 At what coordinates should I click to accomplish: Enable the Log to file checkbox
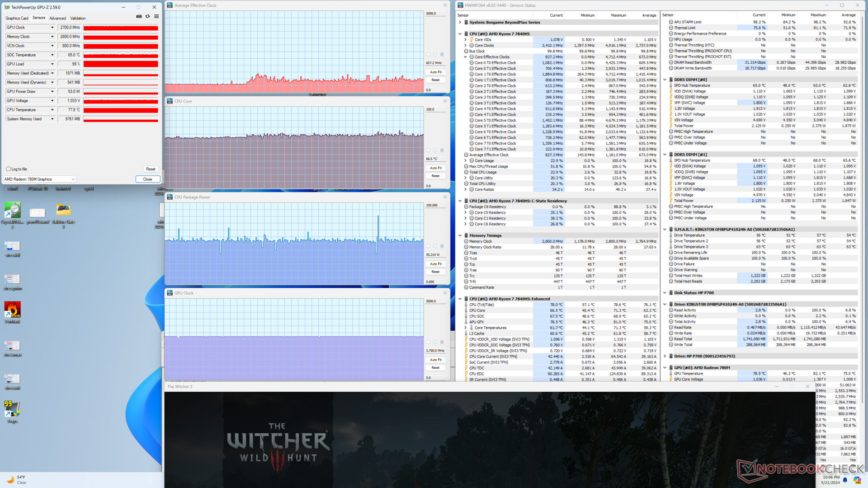point(8,169)
